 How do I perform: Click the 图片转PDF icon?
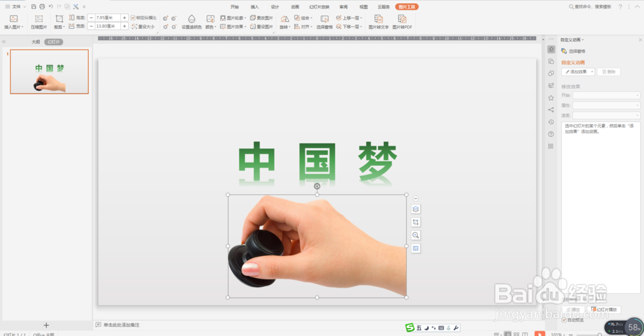(402, 19)
